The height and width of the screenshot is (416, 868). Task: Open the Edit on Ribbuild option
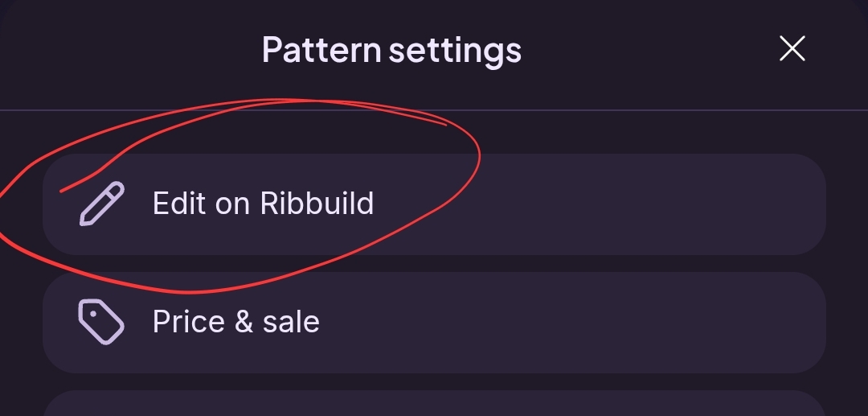(435, 204)
